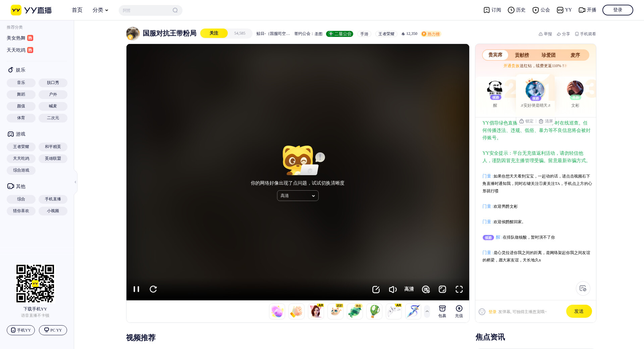Send the purple magic egg gift

coord(277,311)
